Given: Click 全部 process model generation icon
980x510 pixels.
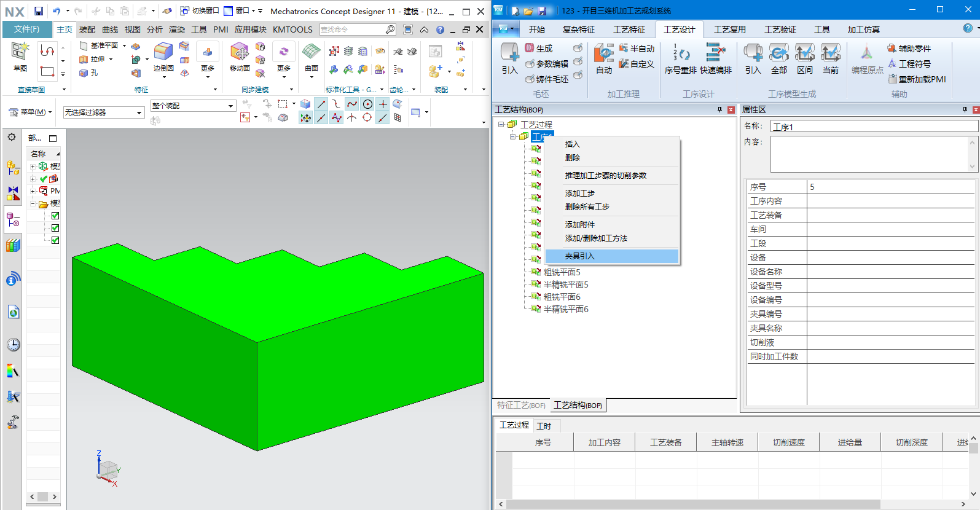Looking at the screenshot, I should 778,58.
